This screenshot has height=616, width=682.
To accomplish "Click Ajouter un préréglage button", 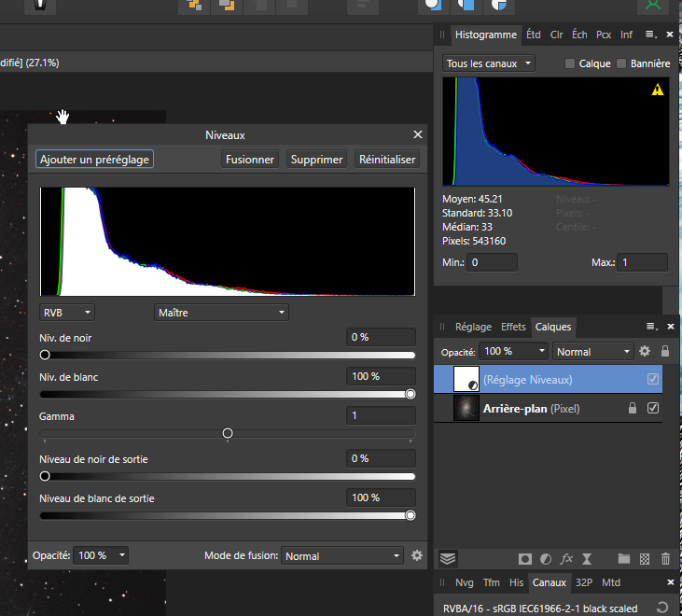I will click(94, 160).
